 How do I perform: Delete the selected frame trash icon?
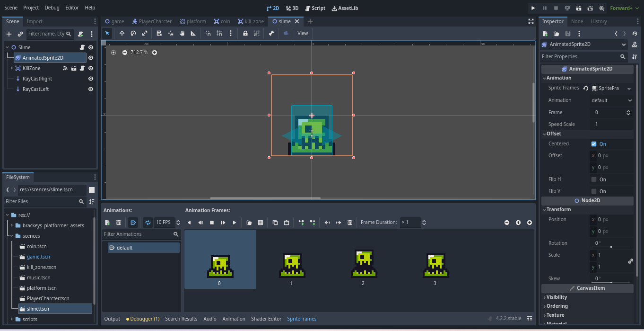point(350,223)
